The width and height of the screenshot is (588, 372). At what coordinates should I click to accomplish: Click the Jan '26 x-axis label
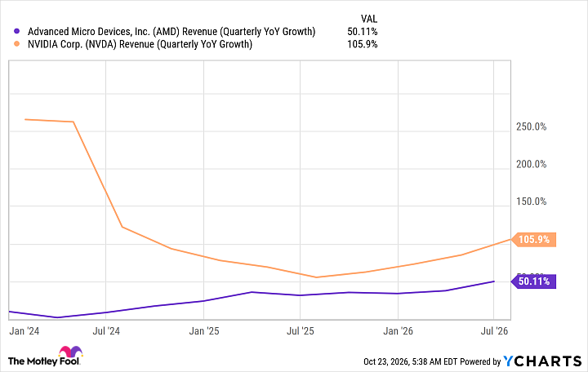[x=398, y=331]
